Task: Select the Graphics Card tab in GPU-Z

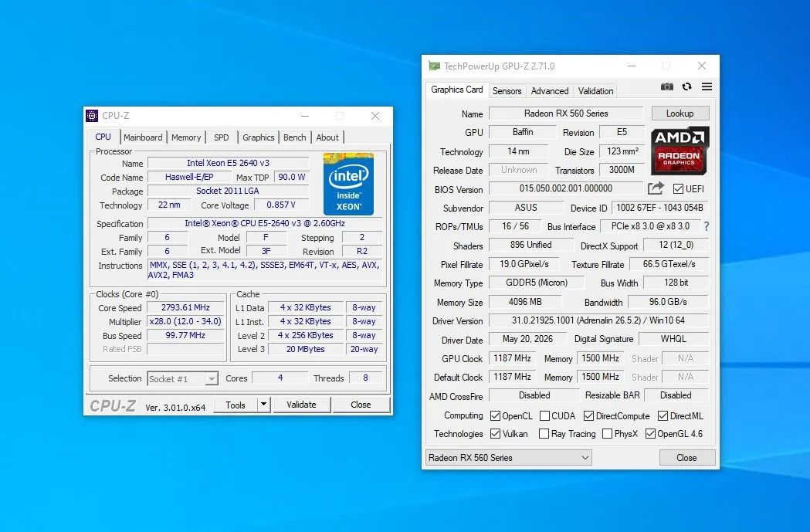Action: pyautogui.click(x=456, y=90)
